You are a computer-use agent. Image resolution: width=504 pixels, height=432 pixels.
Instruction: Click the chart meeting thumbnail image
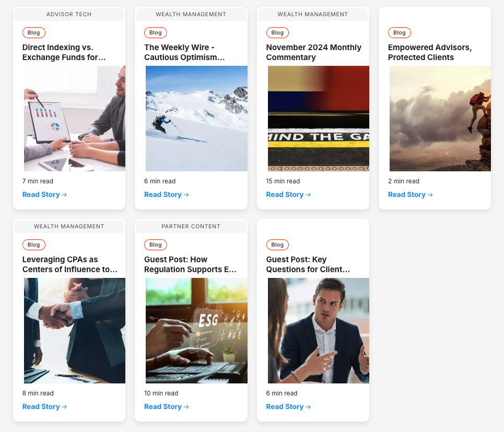coord(75,119)
